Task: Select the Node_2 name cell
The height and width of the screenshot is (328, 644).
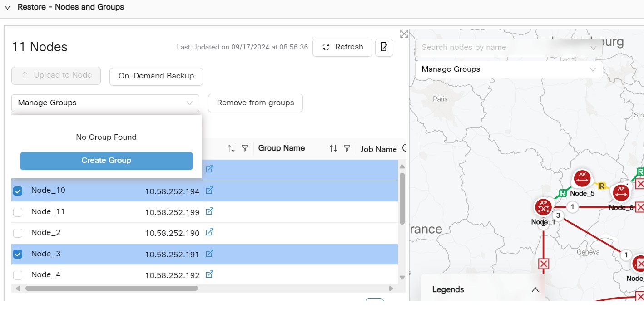Action: 46,232
